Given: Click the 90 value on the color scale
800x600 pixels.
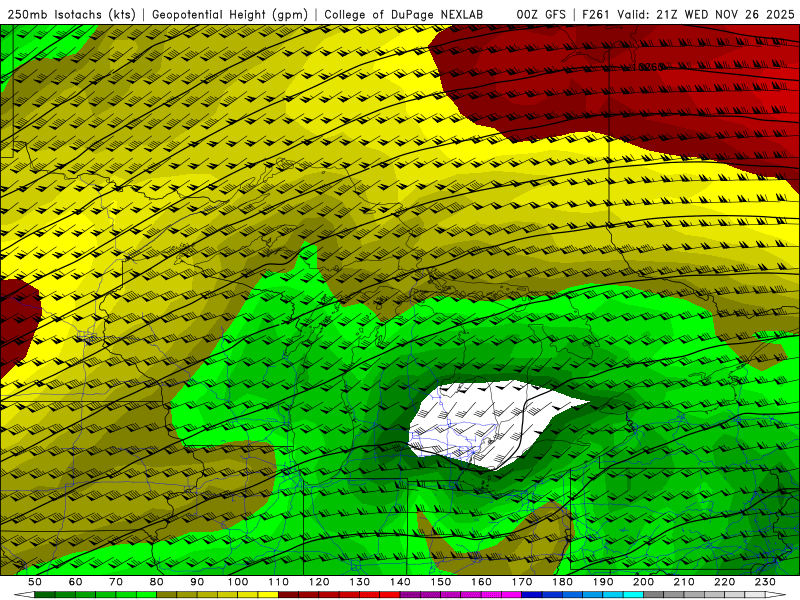Looking at the screenshot, I should (x=197, y=582).
